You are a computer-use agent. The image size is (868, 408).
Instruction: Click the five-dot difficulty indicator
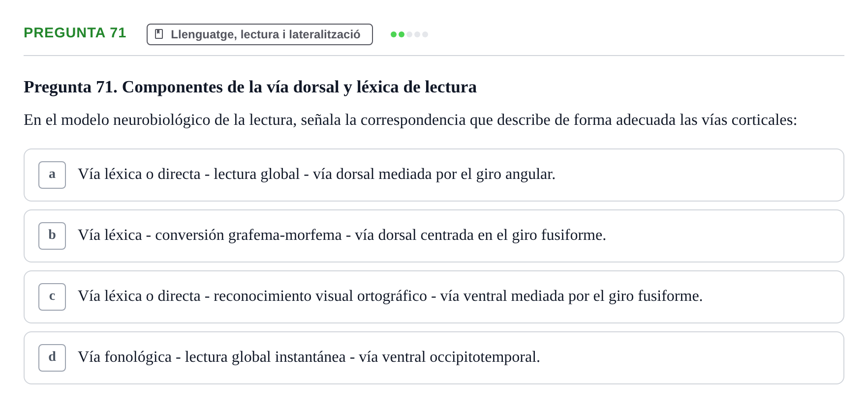coord(409,34)
